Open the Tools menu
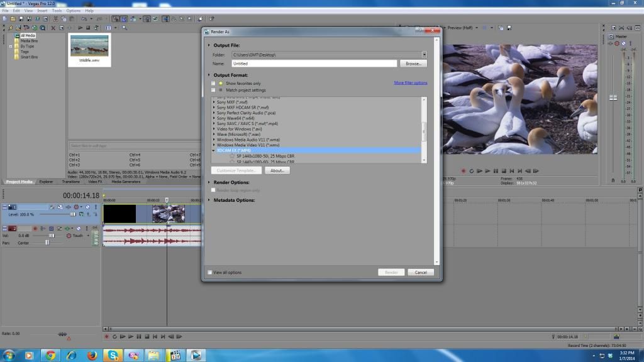Viewport: 644px width, 362px height. click(57, 11)
